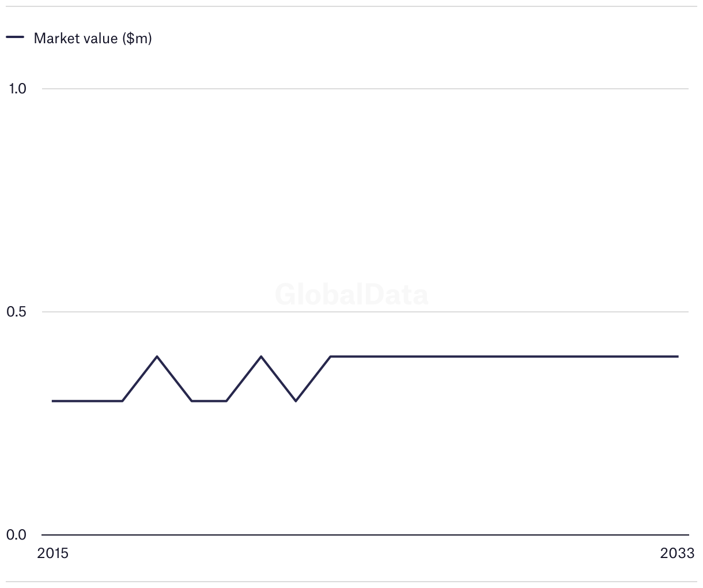Select the last dip before the plateau
The height and width of the screenshot is (588, 703).
coord(296,401)
